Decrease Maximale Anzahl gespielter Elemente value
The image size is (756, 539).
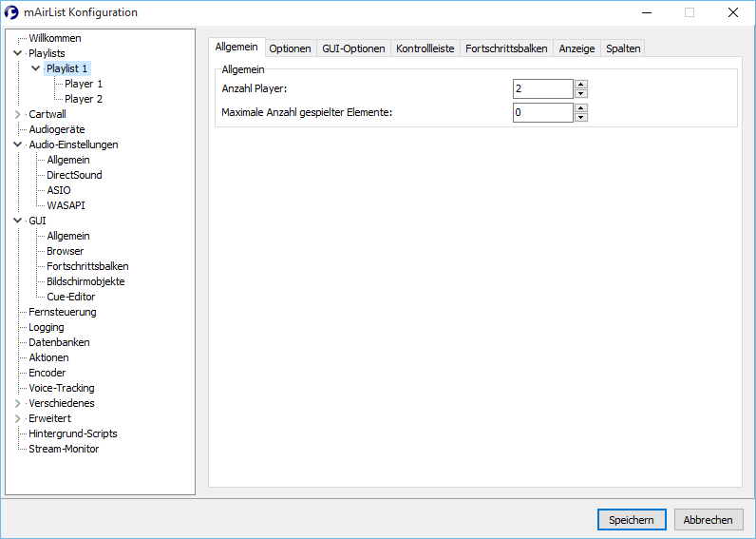581,117
